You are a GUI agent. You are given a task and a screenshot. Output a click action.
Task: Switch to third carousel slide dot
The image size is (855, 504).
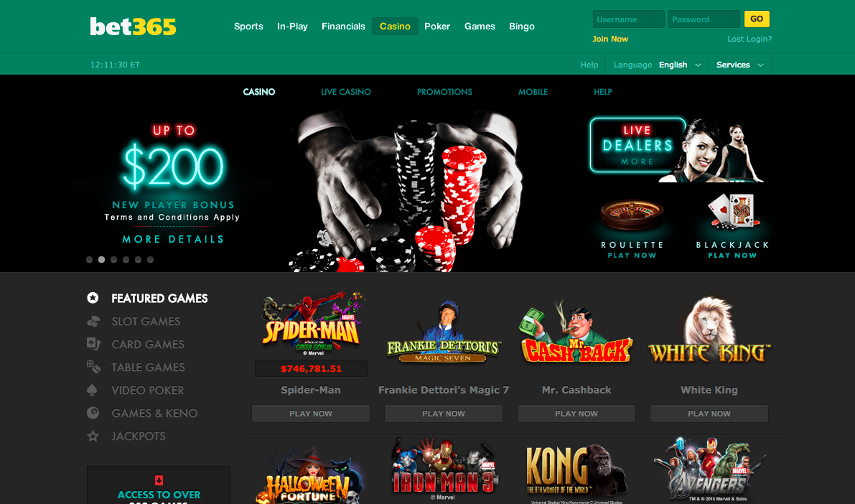click(113, 260)
